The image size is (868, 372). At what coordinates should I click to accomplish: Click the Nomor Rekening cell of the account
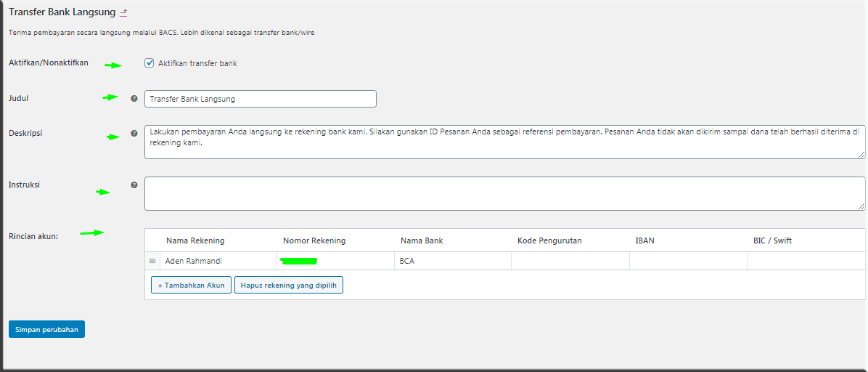click(335, 261)
